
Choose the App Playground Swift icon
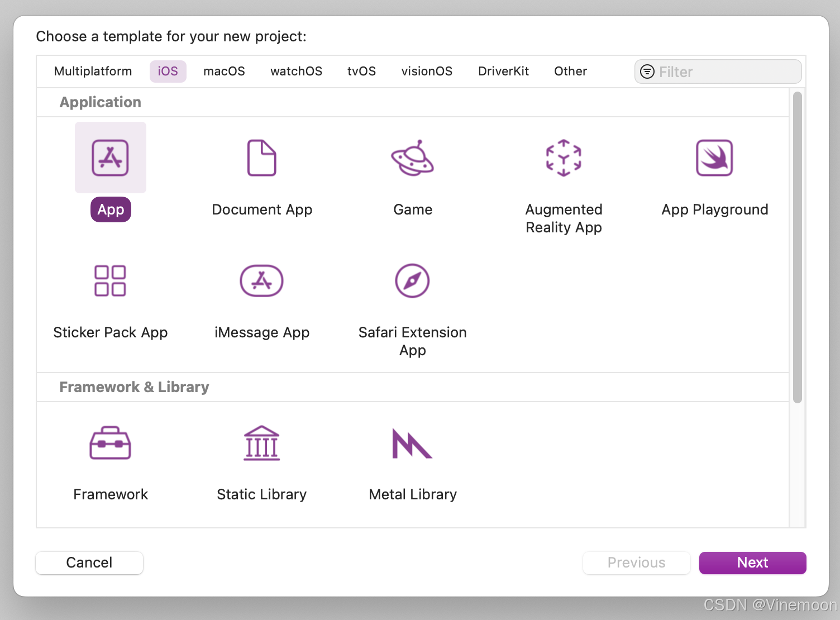click(x=714, y=158)
